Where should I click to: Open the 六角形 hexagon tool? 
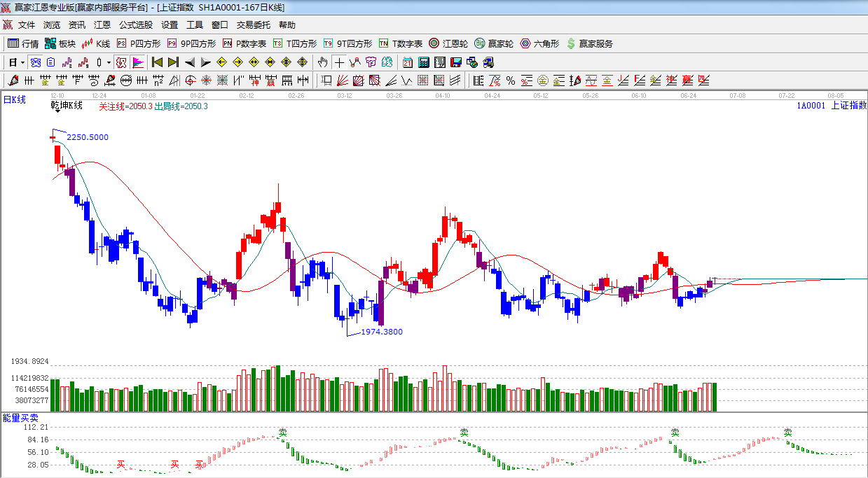click(x=539, y=43)
